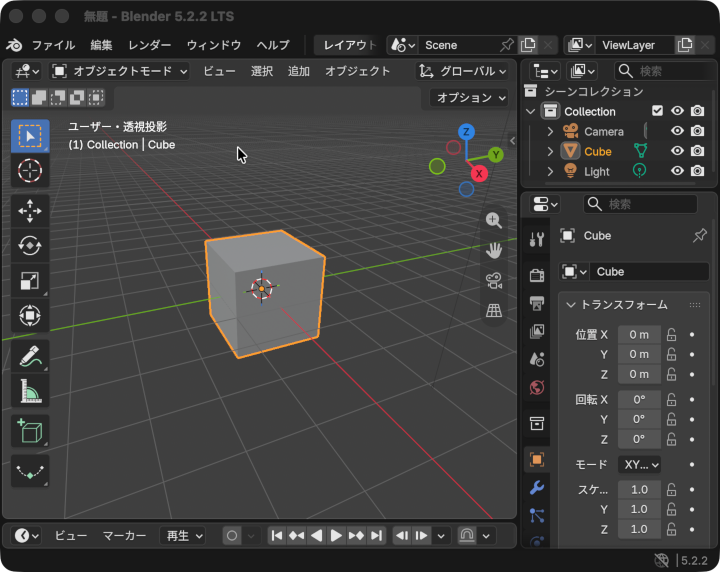Expand the Light tree item
Viewport: 720px width, 572px height.
(550, 171)
